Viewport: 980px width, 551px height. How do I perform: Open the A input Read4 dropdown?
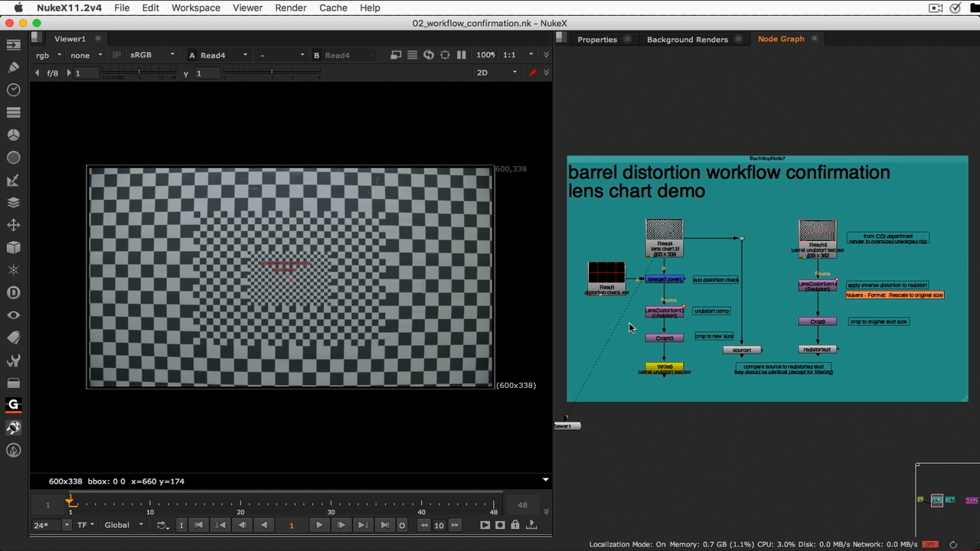(224, 55)
